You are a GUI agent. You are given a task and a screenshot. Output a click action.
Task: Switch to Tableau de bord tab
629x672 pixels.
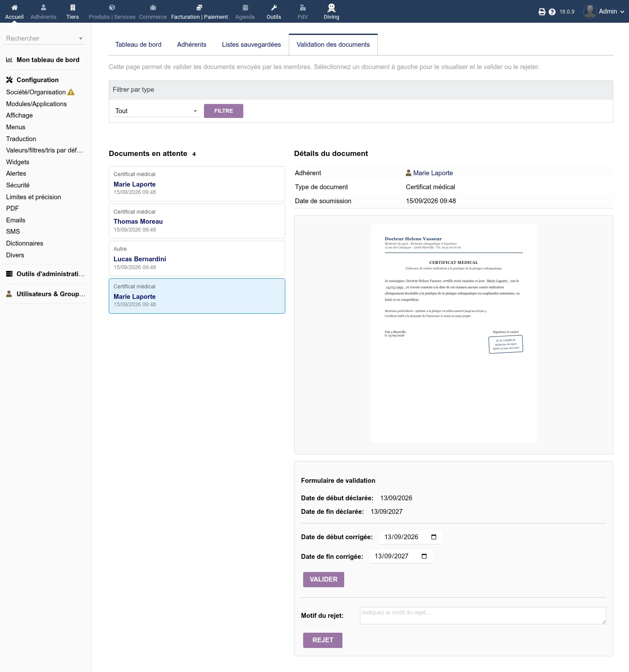coord(138,45)
